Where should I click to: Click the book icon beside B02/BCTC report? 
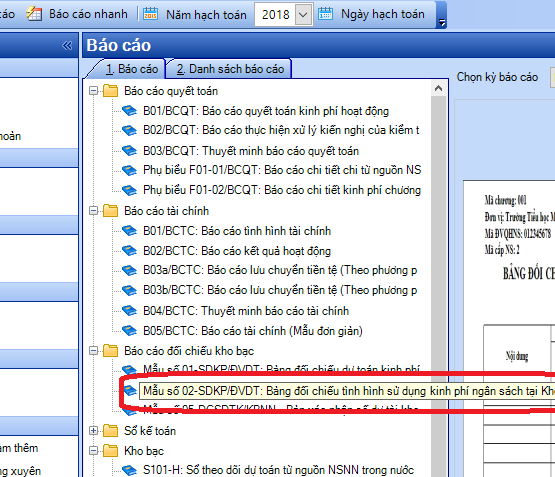(129, 251)
